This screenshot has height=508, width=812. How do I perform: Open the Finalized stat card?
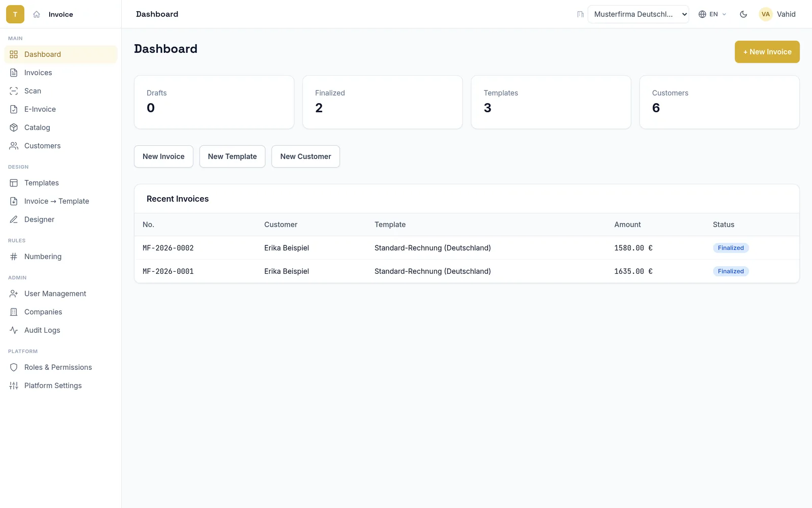pos(383,102)
